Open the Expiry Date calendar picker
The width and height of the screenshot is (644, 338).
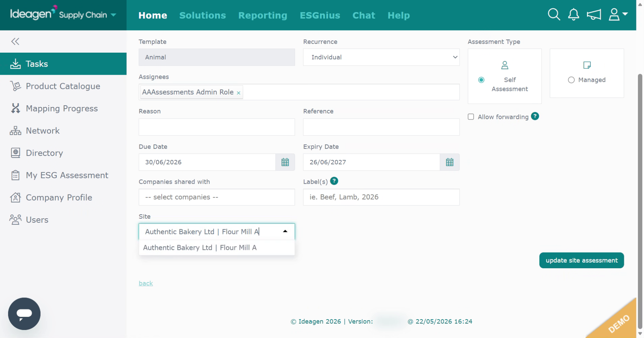click(x=449, y=162)
